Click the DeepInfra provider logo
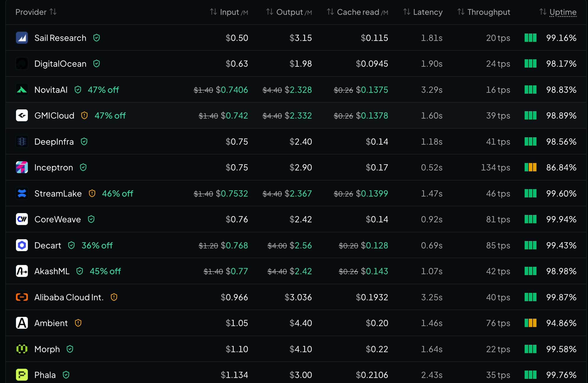The height and width of the screenshot is (383, 588). coord(22,142)
